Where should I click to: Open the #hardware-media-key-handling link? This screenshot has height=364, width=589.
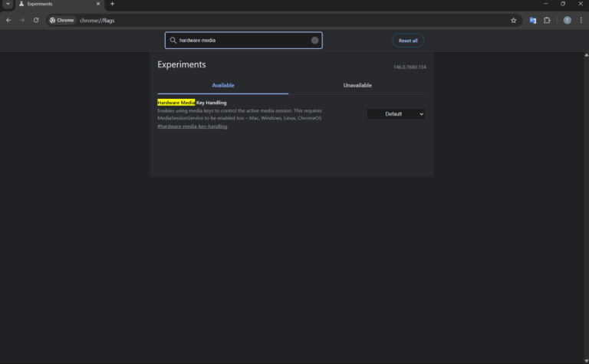click(x=192, y=126)
